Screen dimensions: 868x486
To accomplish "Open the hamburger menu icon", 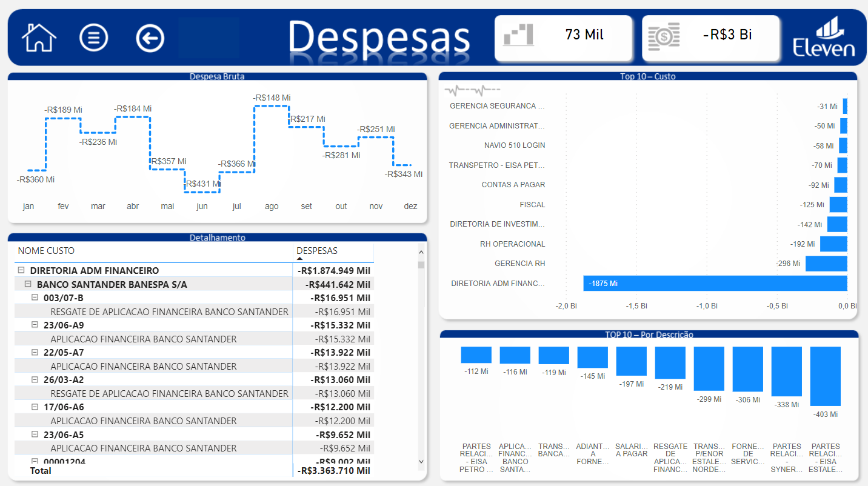I will 94,37.
